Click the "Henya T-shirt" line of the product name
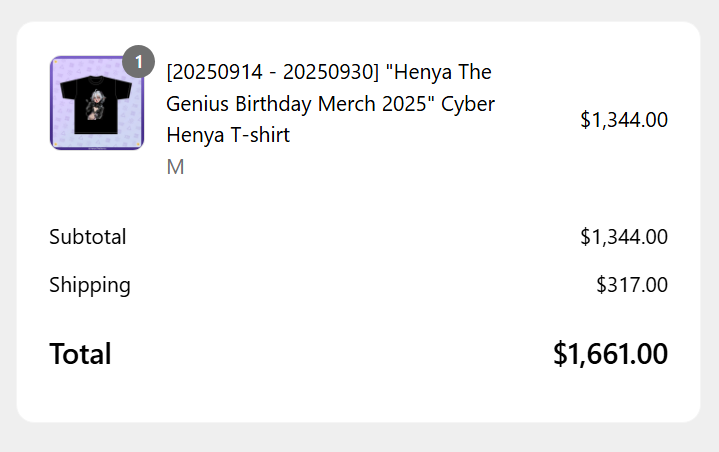719x452 pixels. tap(228, 135)
